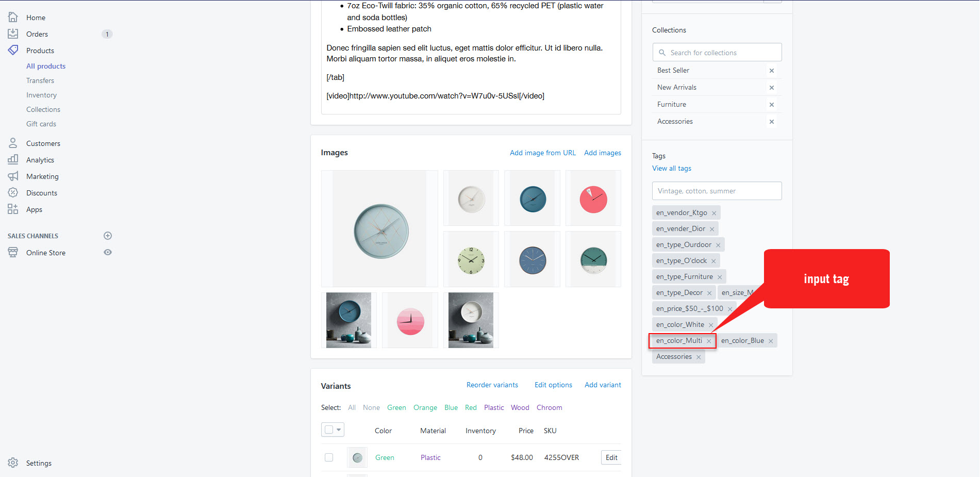Click Add image from URL link

click(543, 153)
